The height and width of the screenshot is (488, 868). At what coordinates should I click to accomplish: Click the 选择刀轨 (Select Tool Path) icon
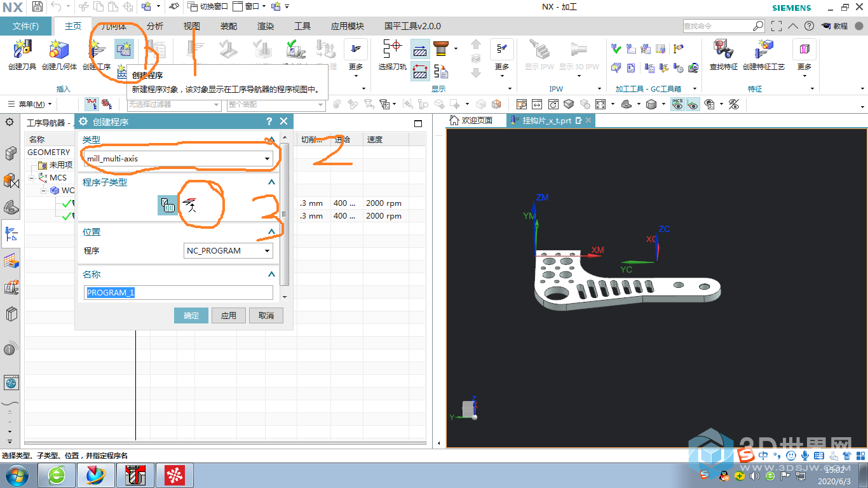pos(392,50)
